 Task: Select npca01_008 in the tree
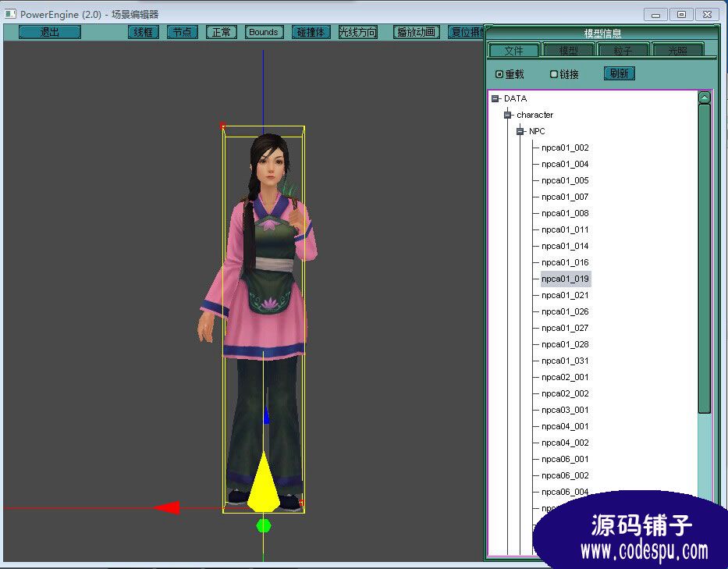[565, 213]
